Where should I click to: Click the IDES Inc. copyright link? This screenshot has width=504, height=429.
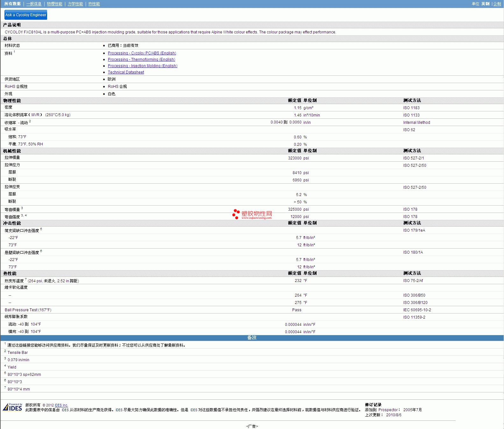pos(61,405)
